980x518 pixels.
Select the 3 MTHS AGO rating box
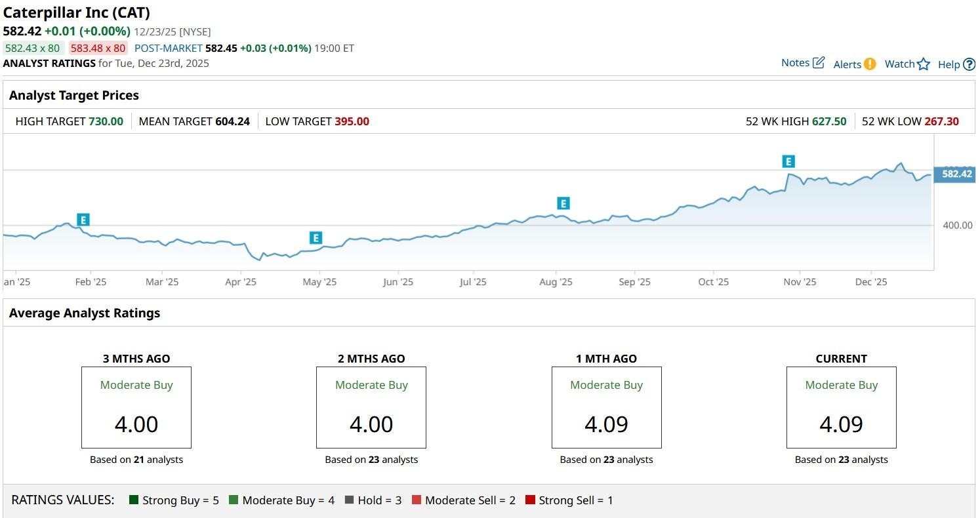136,407
